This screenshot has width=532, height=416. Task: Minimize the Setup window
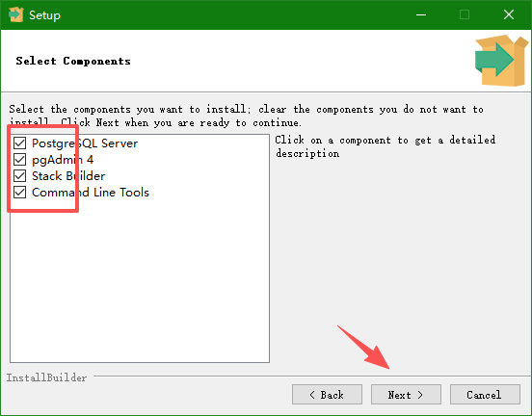[x=421, y=14]
